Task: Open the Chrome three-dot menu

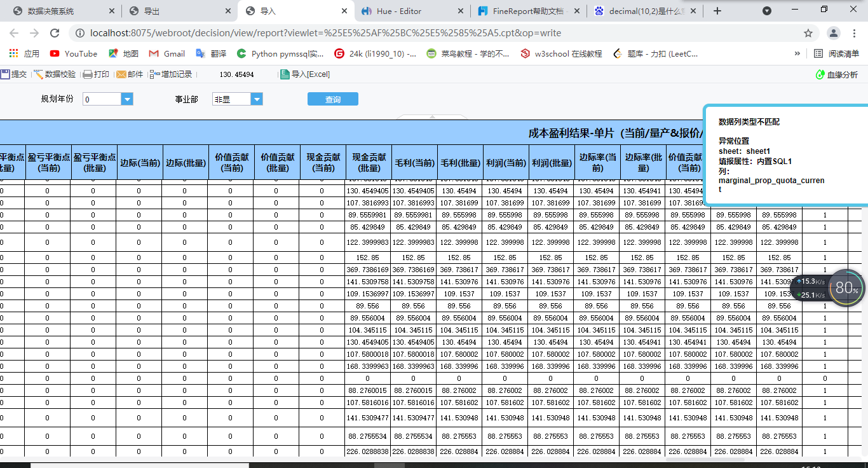Action: tap(855, 33)
